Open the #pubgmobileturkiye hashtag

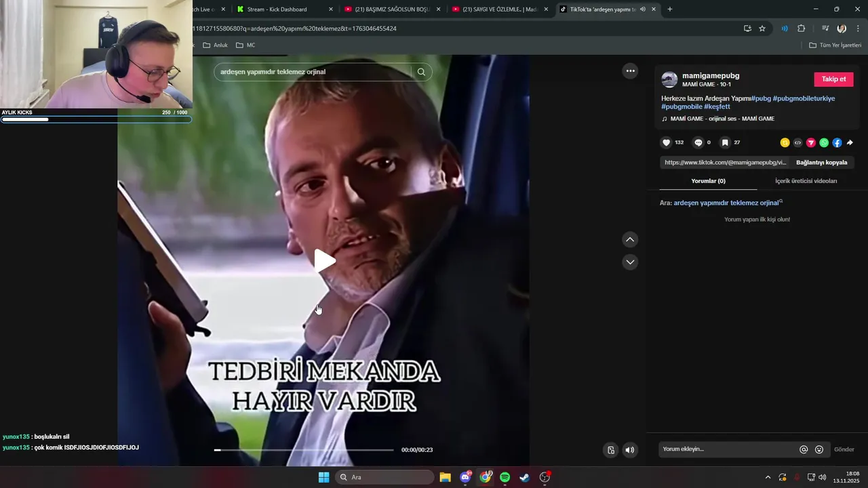804,98
